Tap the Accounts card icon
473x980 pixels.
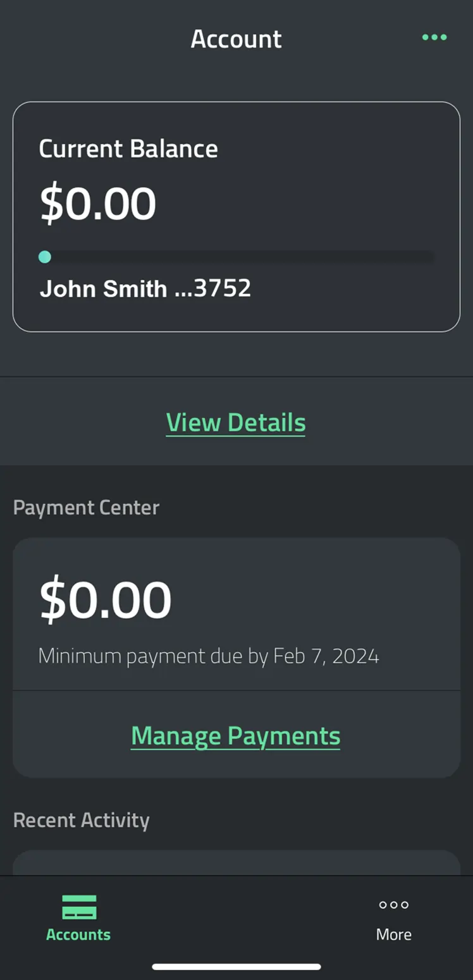point(79,907)
